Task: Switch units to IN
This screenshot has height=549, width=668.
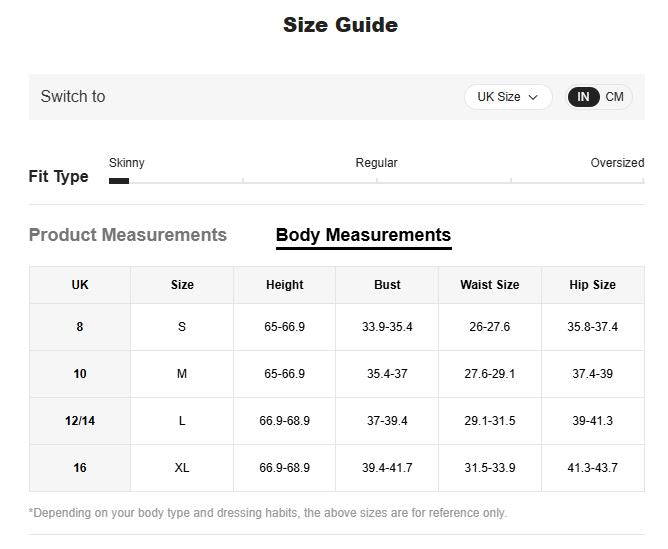Action: (x=583, y=97)
